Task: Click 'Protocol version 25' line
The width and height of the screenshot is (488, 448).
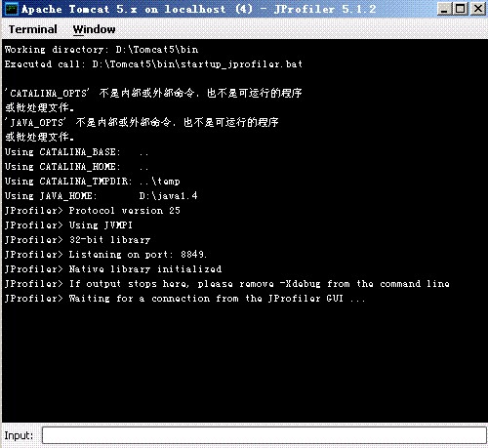Action: click(x=93, y=211)
